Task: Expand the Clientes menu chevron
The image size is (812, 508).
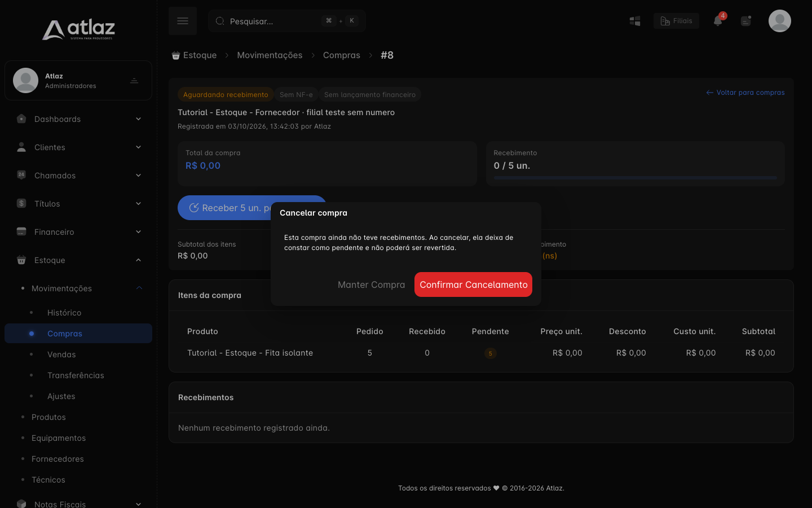Action: click(138, 147)
